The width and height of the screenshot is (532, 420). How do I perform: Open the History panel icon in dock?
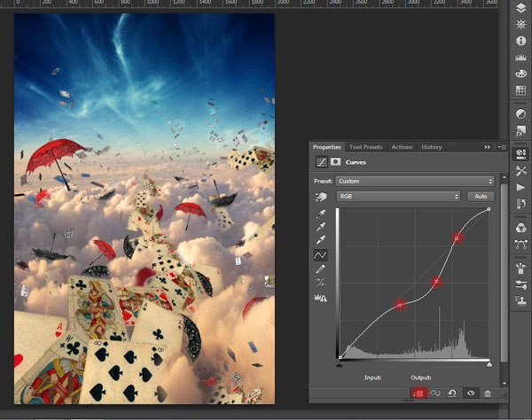[x=520, y=204]
